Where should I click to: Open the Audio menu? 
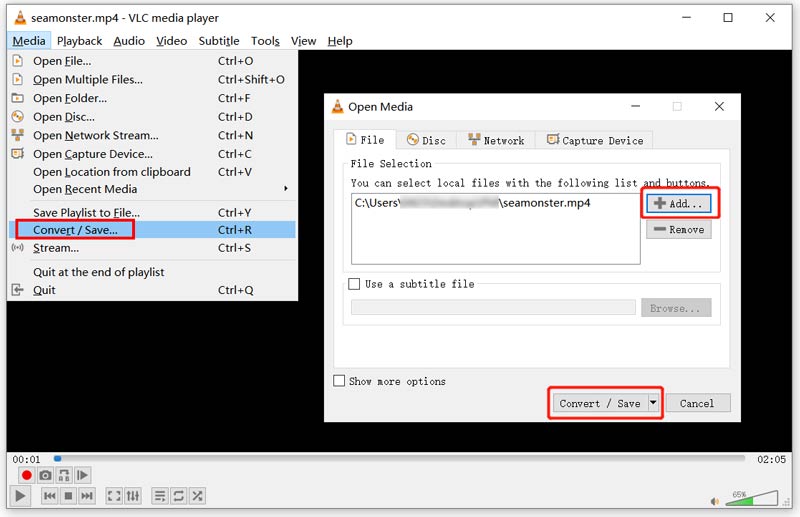(129, 41)
